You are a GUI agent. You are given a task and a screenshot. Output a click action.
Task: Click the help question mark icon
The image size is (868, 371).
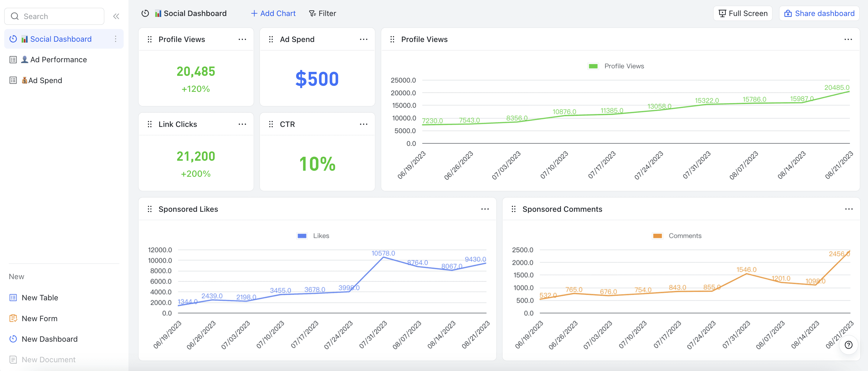tap(848, 345)
